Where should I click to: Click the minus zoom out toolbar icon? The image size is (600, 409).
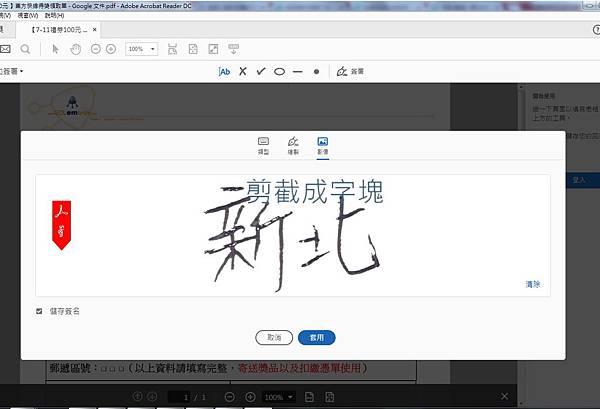point(96,49)
